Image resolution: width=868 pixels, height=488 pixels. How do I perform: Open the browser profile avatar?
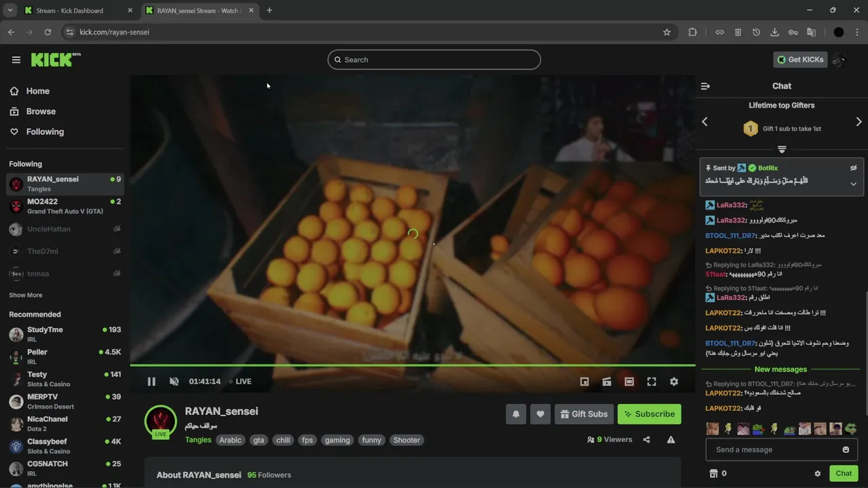pos(839,32)
